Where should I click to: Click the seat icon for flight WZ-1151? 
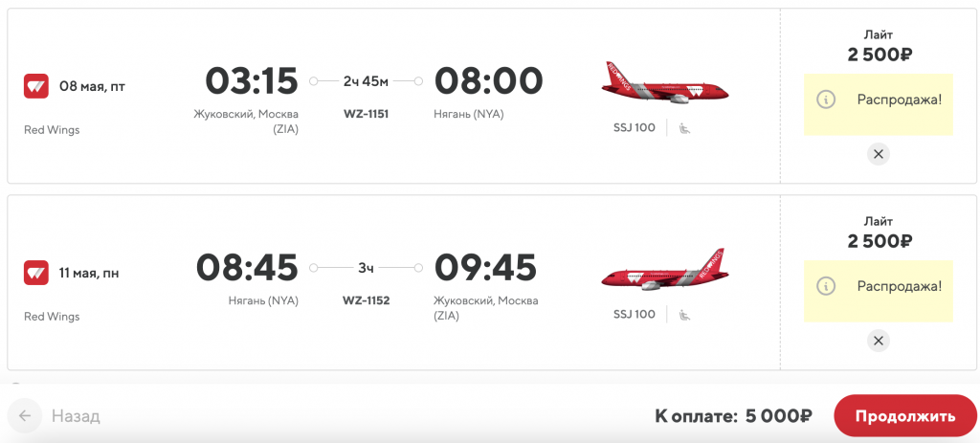(685, 127)
